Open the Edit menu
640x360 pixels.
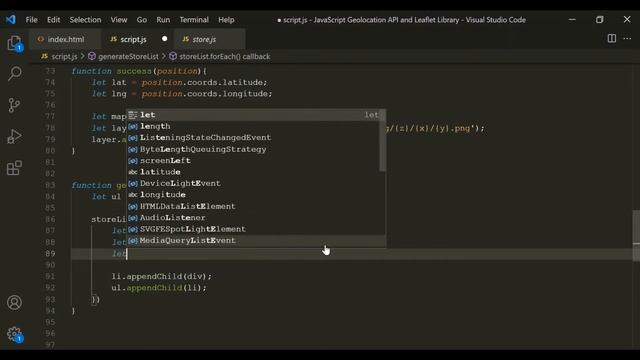pos(53,20)
